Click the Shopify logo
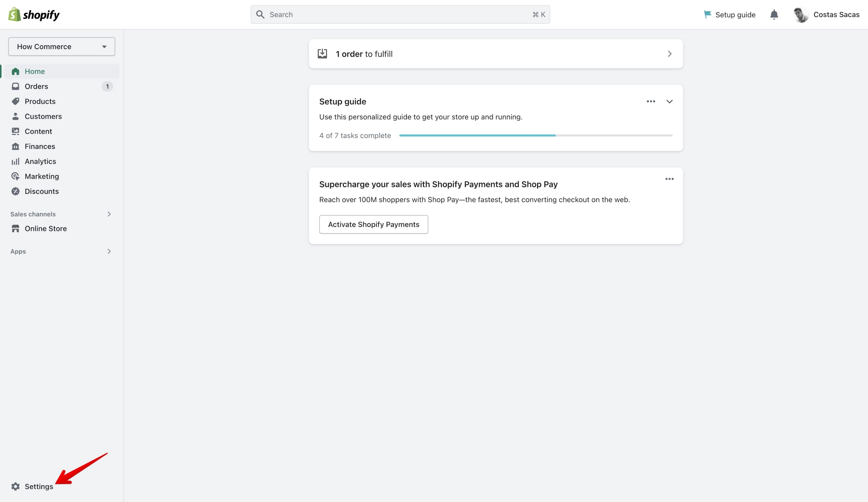The image size is (868, 502). tap(34, 14)
